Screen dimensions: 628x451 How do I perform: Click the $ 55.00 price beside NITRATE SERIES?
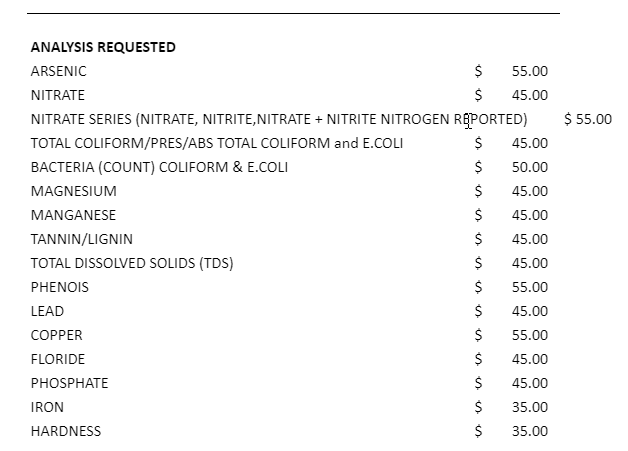tap(588, 119)
